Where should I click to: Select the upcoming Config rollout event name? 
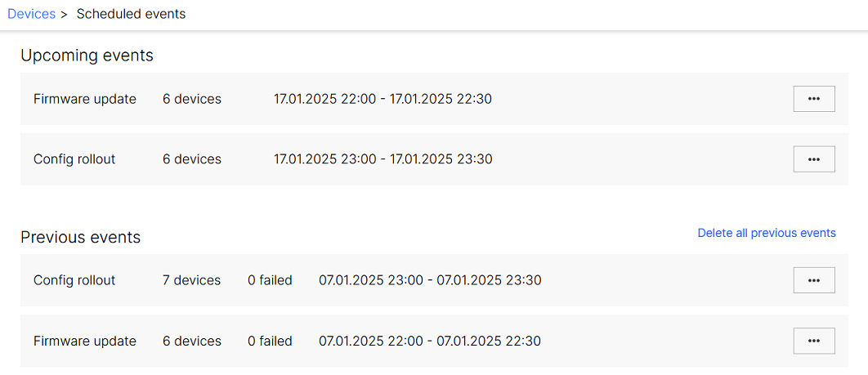coord(74,159)
